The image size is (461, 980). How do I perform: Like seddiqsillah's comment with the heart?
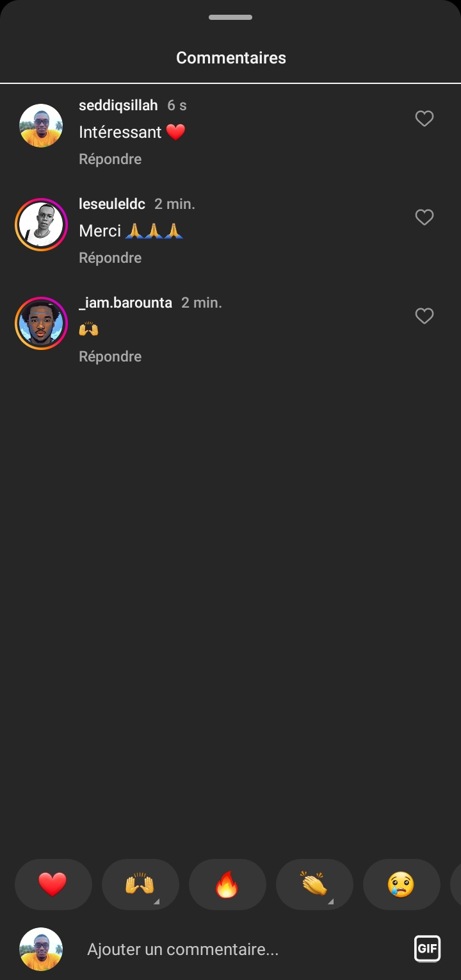pos(425,119)
